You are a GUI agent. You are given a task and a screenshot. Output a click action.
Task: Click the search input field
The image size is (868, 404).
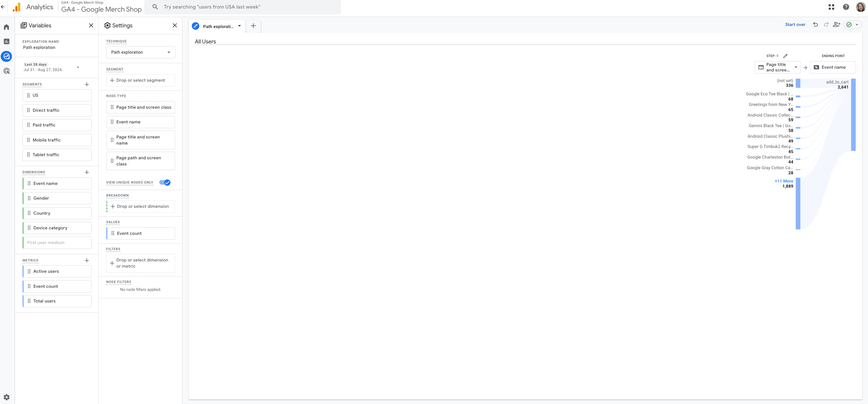pos(243,7)
